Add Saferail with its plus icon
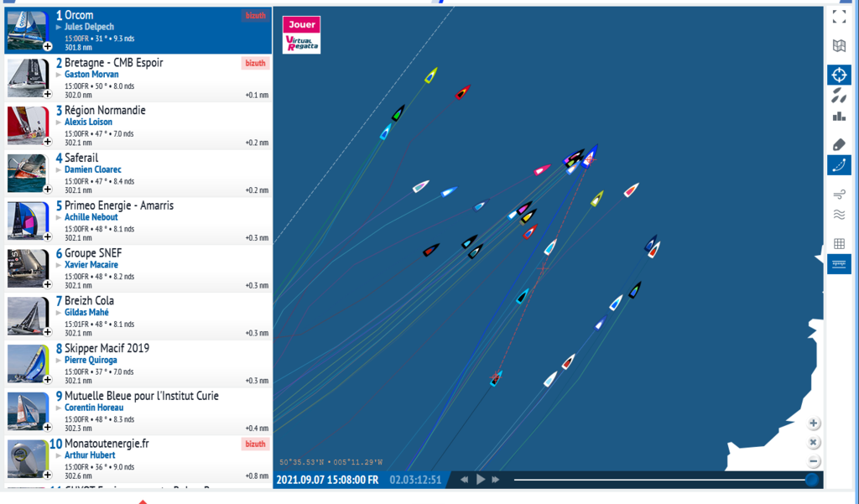 [x=48, y=190]
